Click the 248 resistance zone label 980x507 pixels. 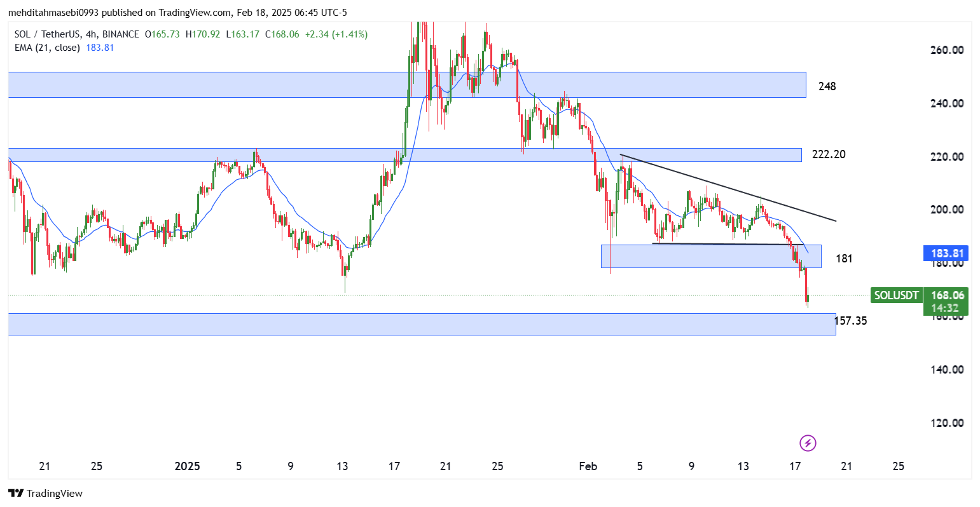tap(827, 86)
